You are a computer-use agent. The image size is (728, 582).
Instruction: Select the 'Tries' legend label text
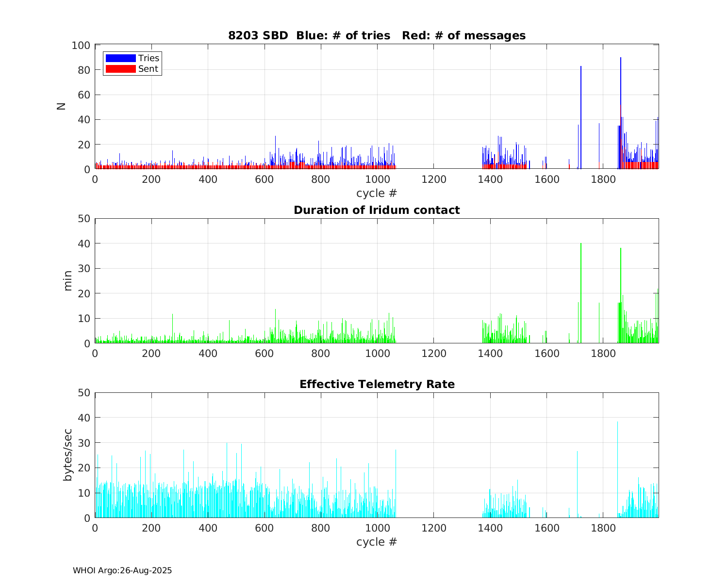(149, 58)
